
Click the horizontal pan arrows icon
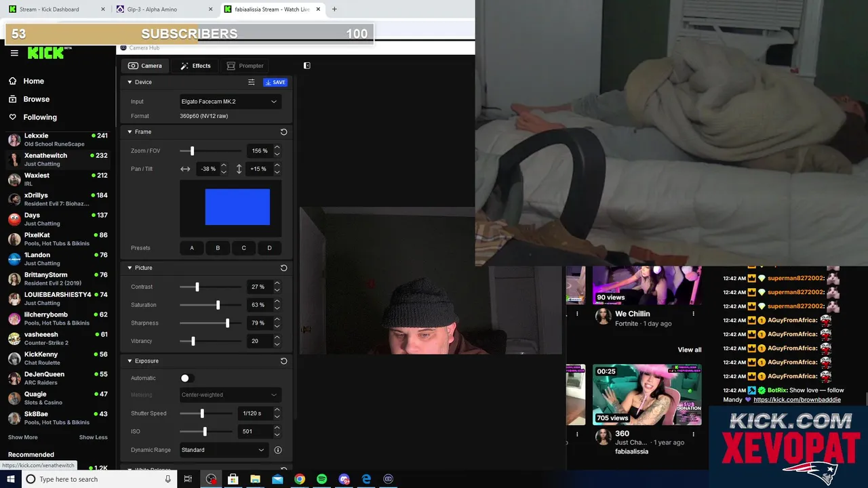(x=185, y=169)
